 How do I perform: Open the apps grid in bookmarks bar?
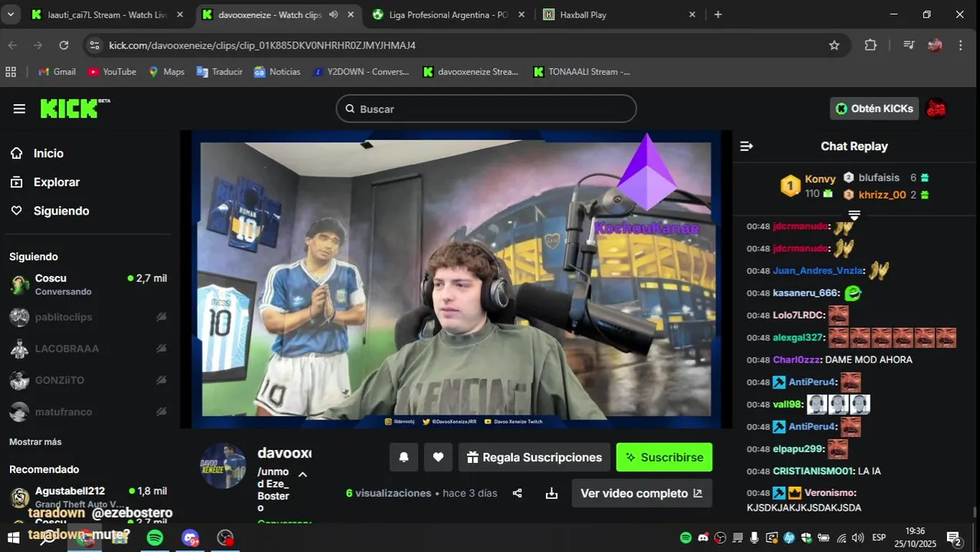coord(11,71)
